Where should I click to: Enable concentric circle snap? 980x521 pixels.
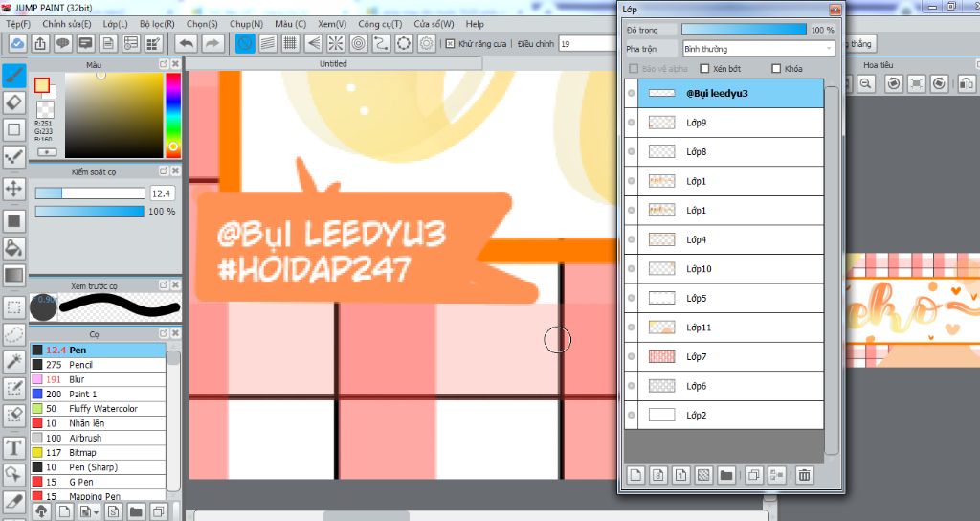359,43
